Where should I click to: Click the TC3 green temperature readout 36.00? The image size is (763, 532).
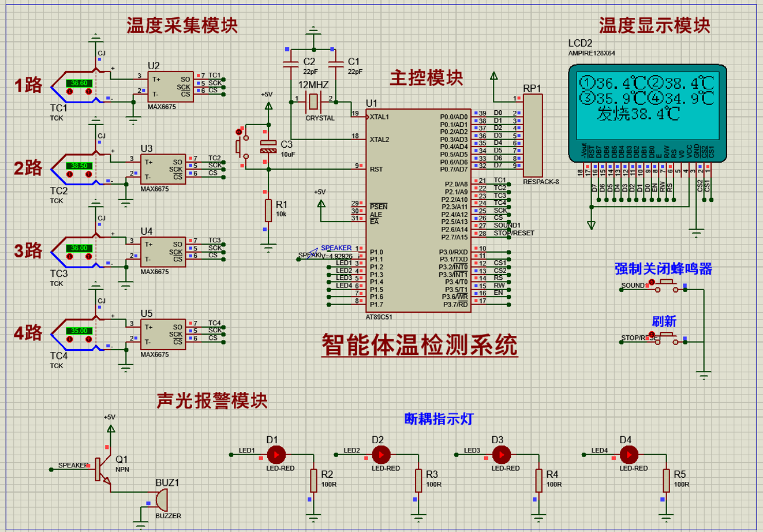pyautogui.click(x=80, y=248)
